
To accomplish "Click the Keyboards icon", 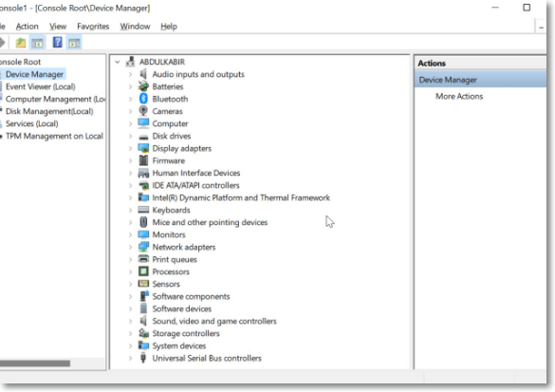I will [143, 210].
